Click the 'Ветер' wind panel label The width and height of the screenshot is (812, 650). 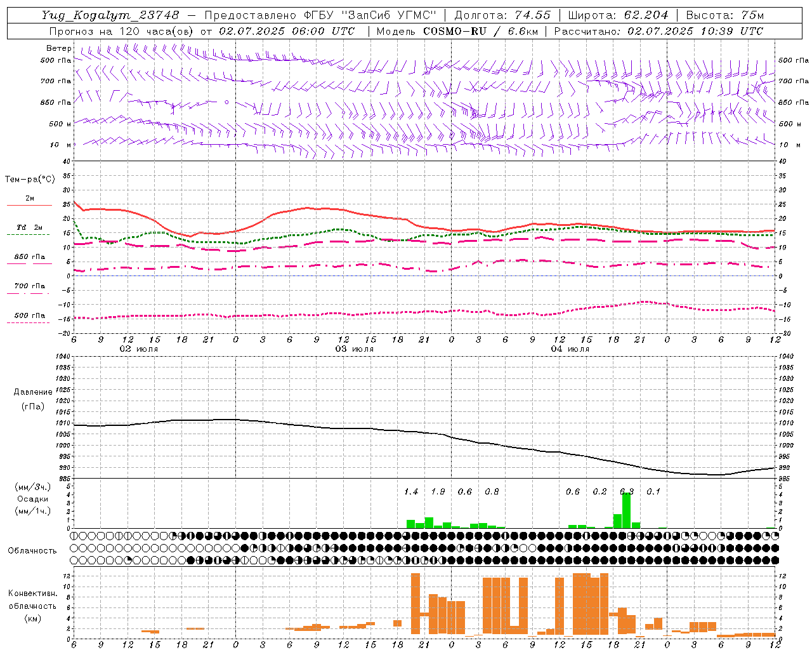click(59, 48)
